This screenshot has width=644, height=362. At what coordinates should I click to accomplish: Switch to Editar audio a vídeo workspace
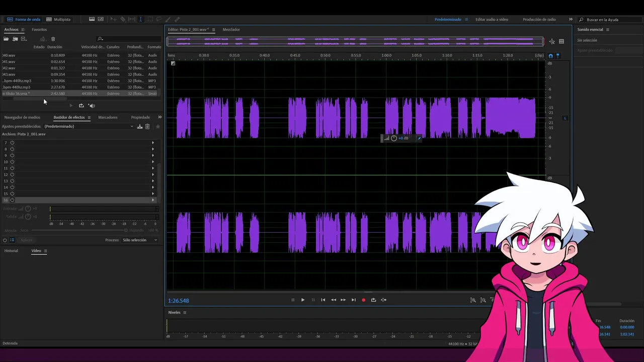(x=492, y=20)
